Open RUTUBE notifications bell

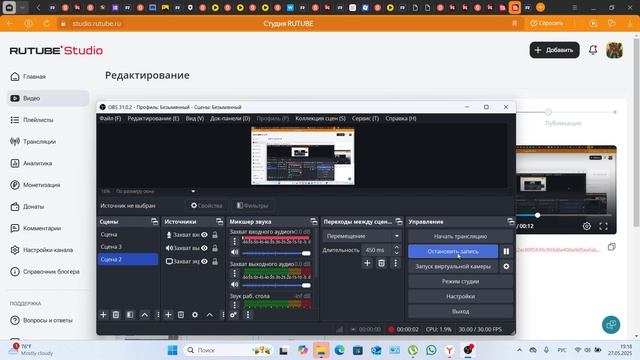tap(593, 50)
